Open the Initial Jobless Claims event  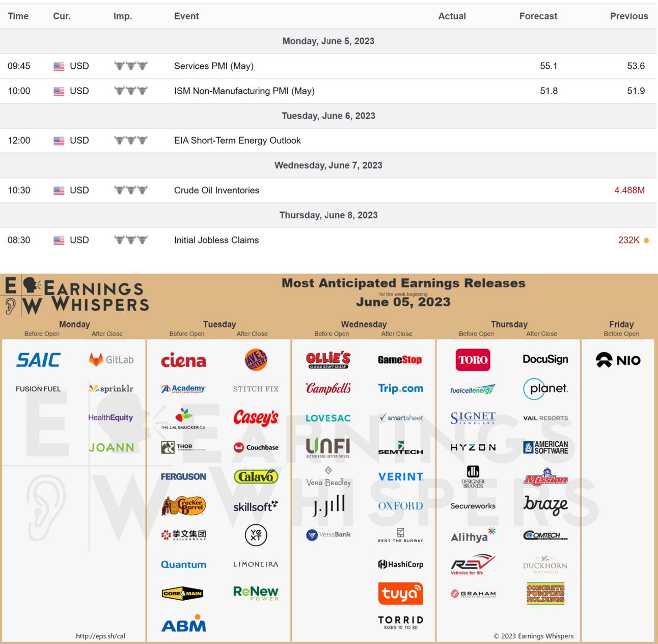216,240
